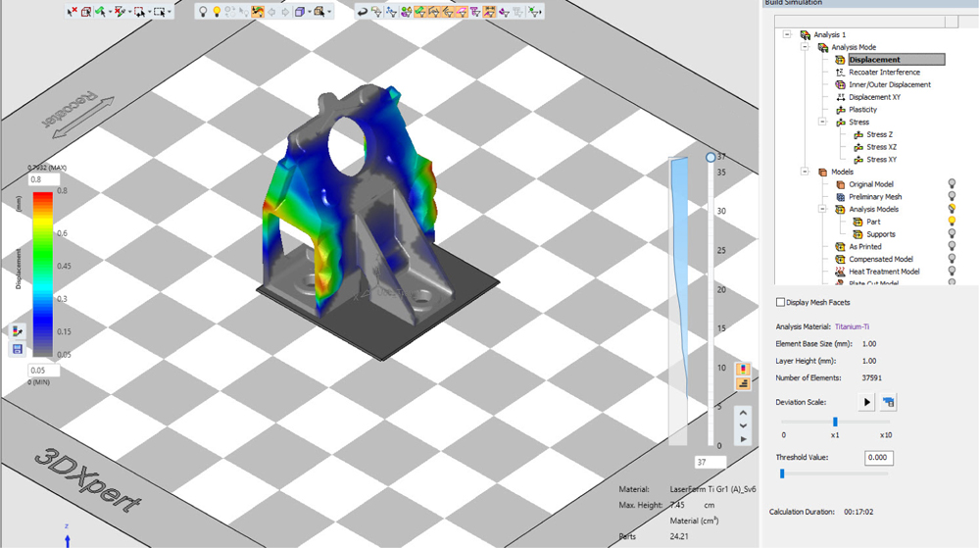Image resolution: width=980 pixels, height=548 pixels.
Task: Select Recoater Interference analysis mode
Action: (x=884, y=72)
